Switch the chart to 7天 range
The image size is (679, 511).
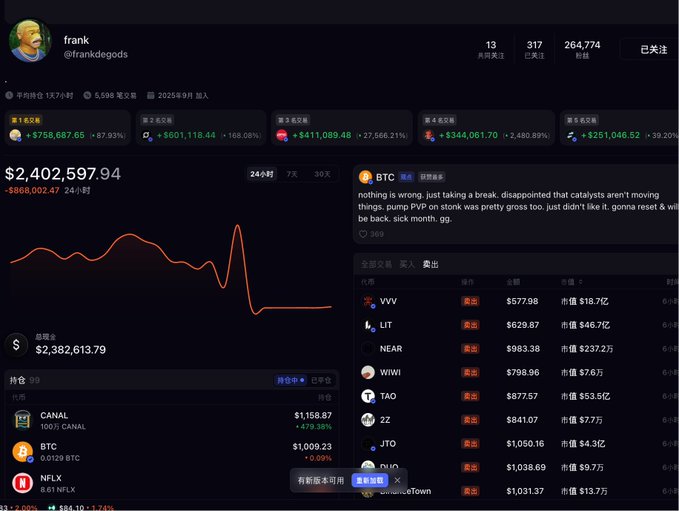point(292,174)
